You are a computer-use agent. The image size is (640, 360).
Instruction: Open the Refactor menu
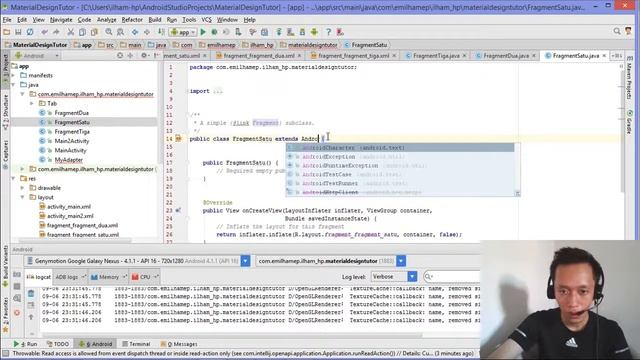pos(132,20)
